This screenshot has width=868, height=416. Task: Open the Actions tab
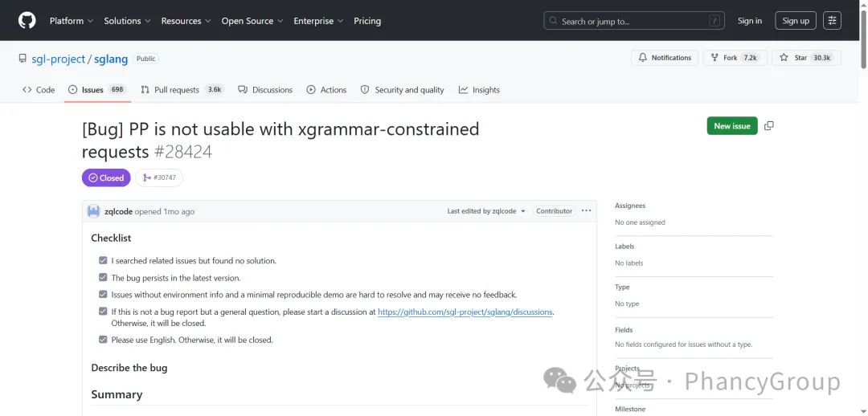point(326,90)
